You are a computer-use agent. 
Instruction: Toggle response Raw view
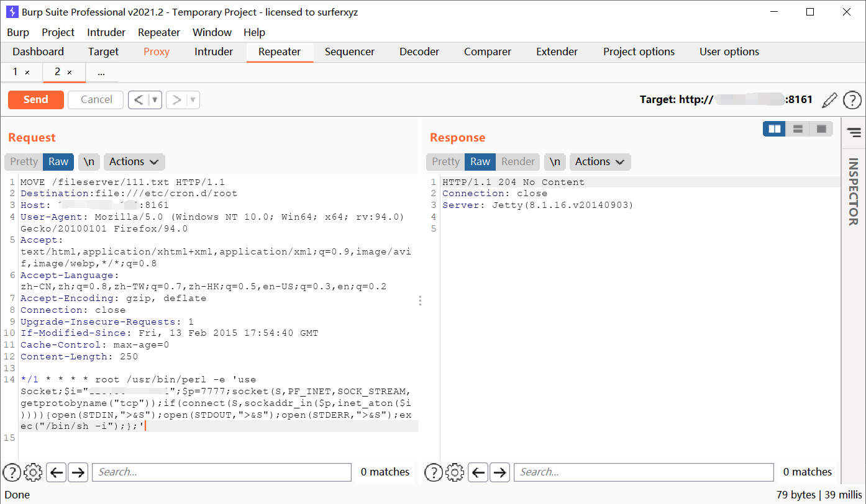(480, 162)
